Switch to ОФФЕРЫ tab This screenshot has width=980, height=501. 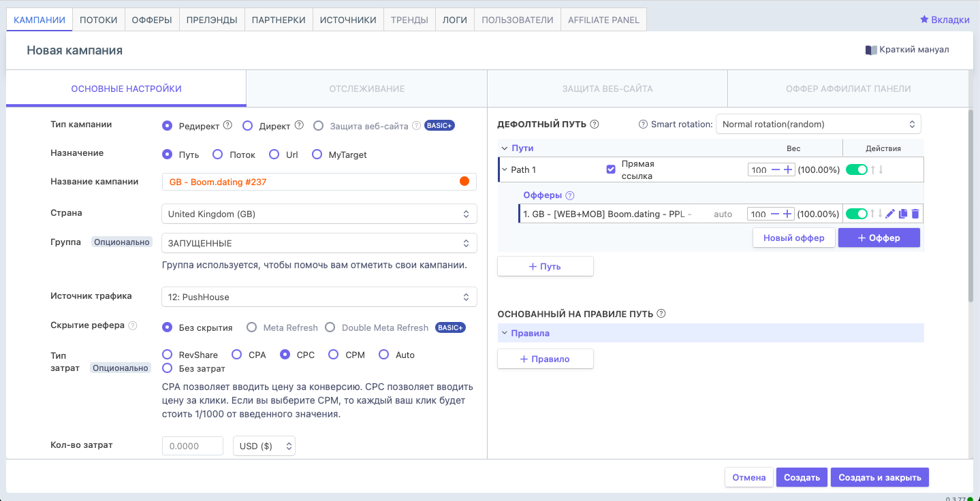click(x=152, y=20)
